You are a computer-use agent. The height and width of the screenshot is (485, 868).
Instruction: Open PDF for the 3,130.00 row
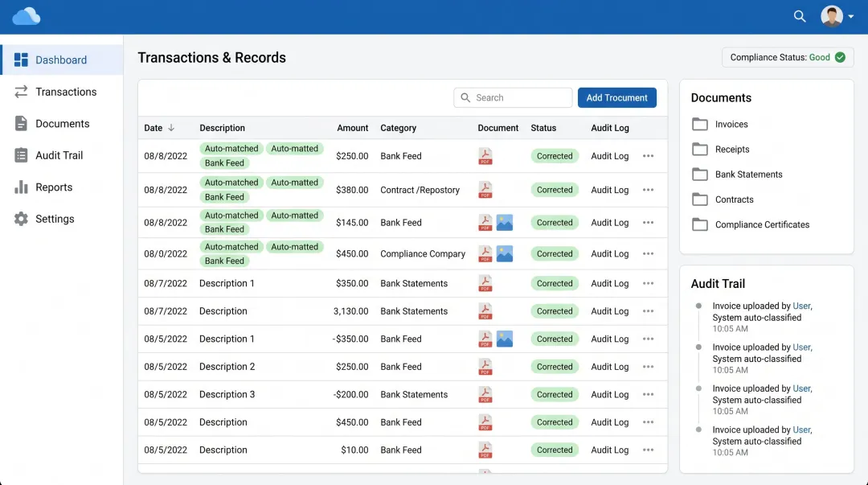click(x=485, y=311)
